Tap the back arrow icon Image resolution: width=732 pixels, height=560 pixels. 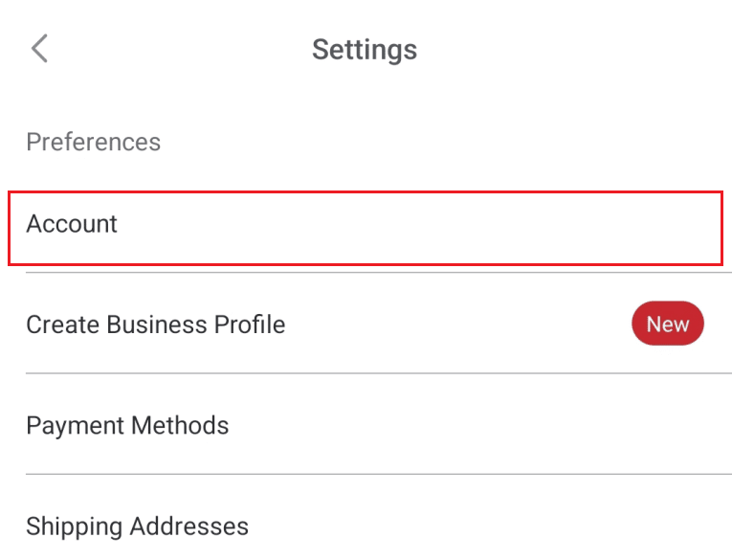coord(39,49)
